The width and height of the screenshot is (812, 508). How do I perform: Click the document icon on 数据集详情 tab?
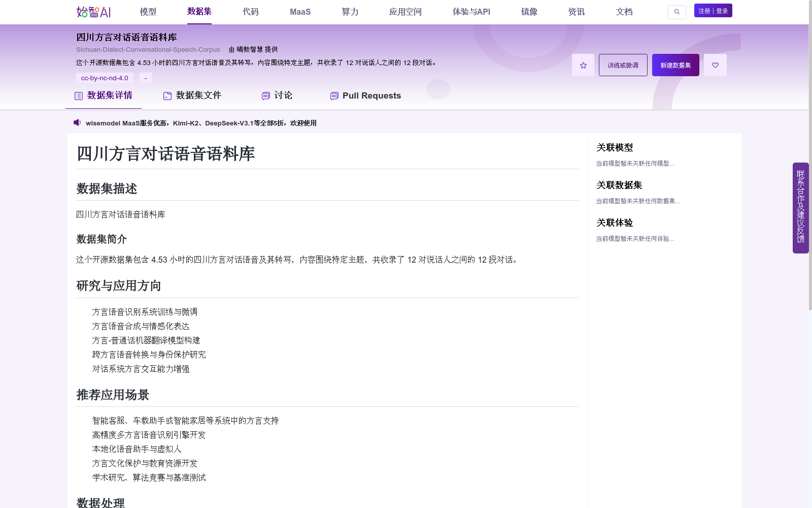(78, 95)
